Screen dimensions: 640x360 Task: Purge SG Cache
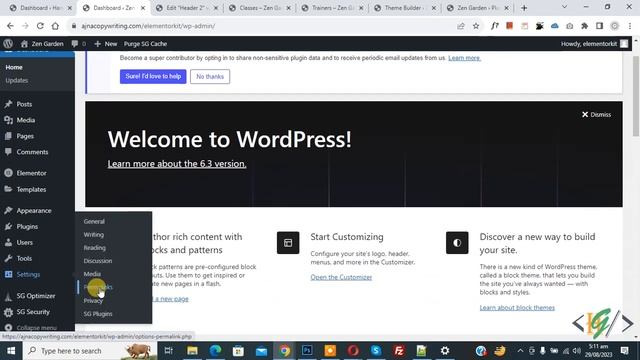145,44
